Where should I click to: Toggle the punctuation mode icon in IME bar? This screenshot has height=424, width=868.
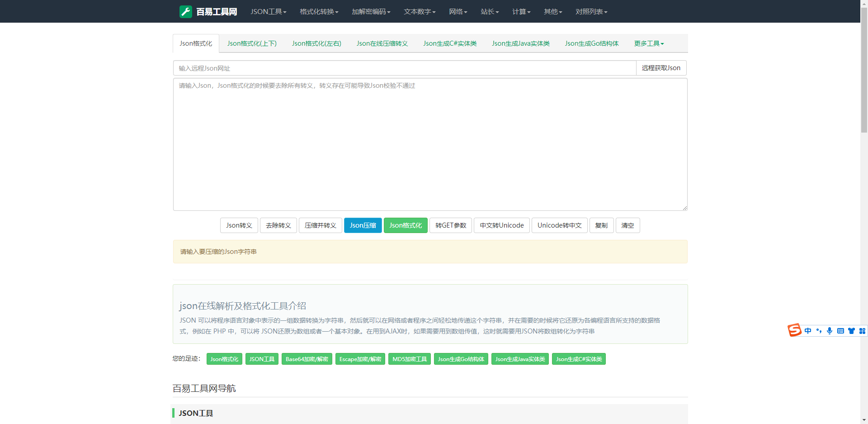click(819, 331)
